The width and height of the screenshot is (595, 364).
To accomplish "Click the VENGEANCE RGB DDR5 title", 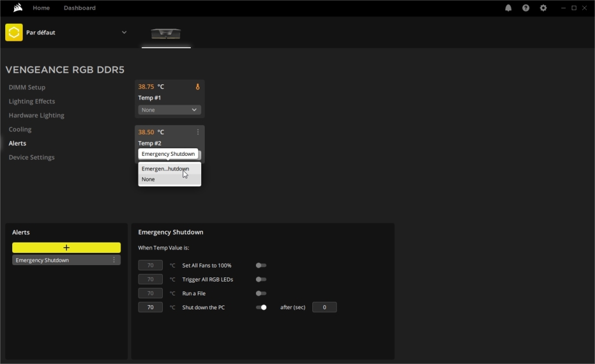I will tap(65, 70).
